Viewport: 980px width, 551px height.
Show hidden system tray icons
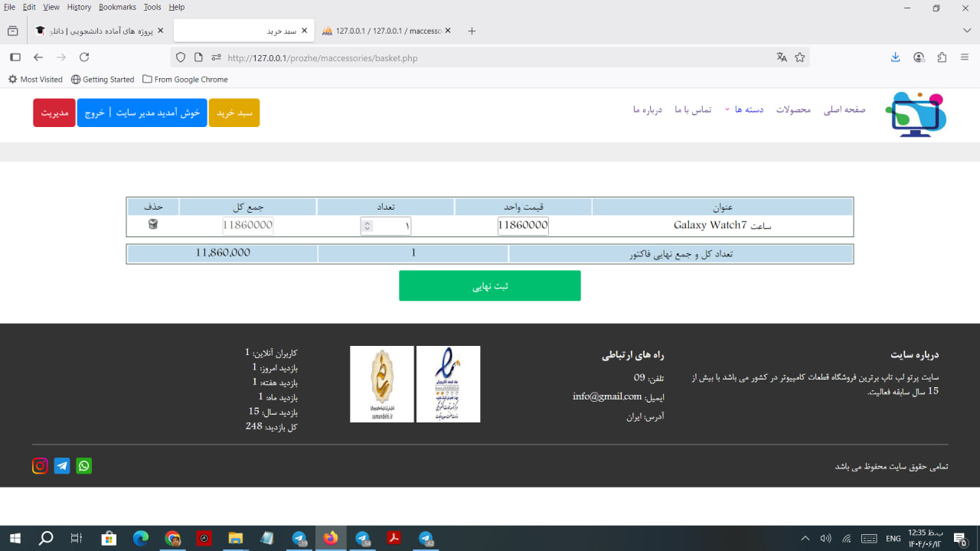click(805, 539)
